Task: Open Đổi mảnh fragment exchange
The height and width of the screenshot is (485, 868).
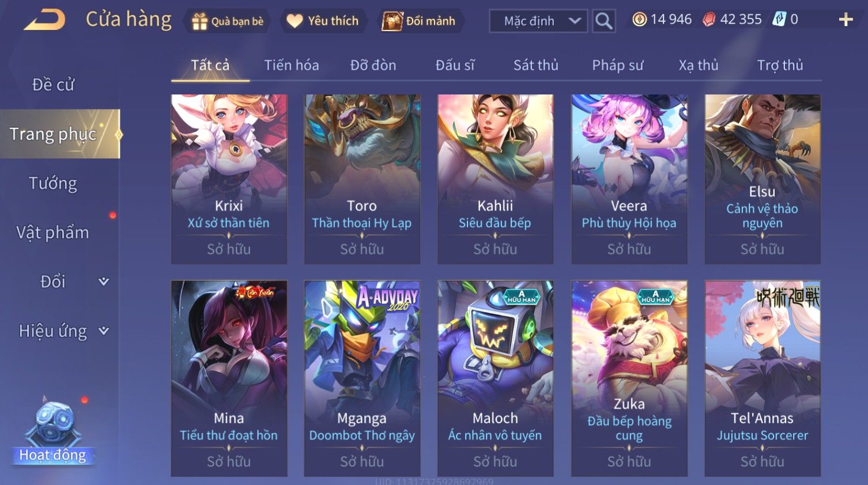Action: click(393, 21)
